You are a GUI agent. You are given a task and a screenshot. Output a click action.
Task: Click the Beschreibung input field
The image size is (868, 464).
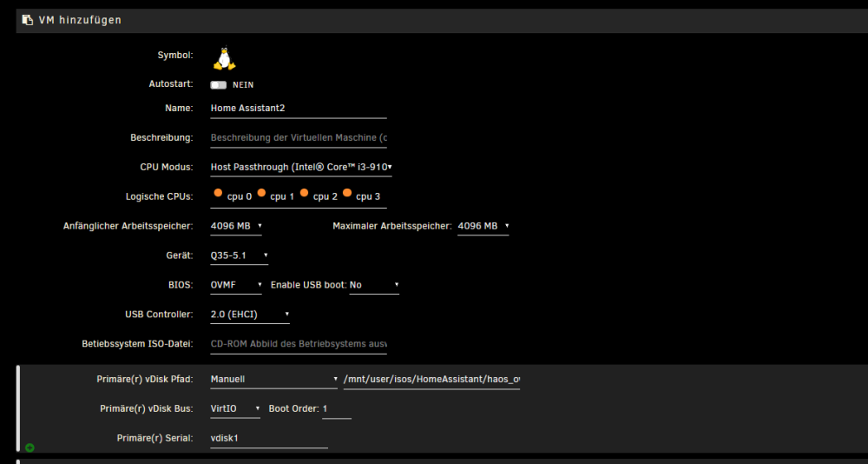click(299, 137)
